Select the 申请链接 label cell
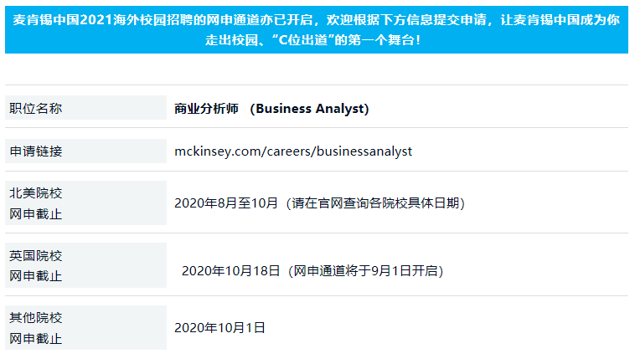The width and height of the screenshot is (635, 364). [x=85, y=151]
